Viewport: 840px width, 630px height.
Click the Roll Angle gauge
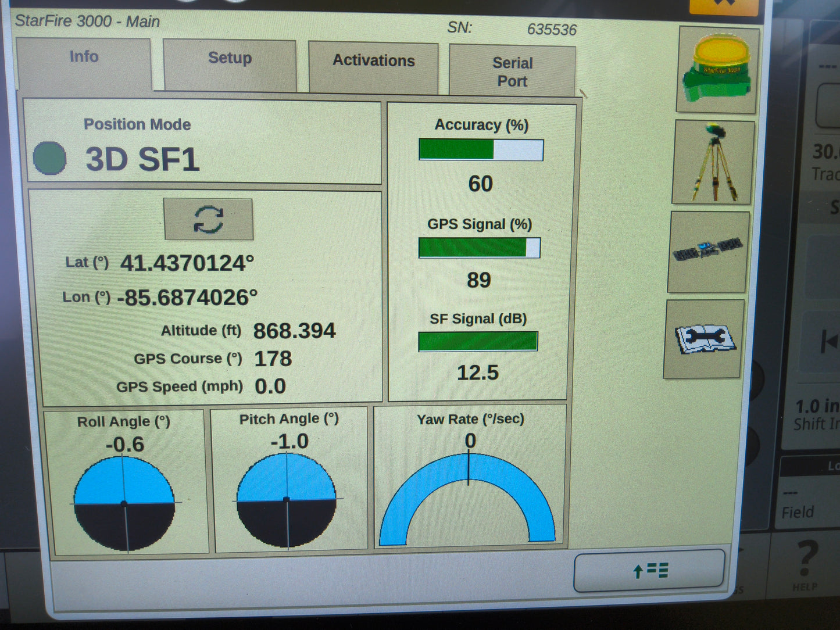(x=124, y=503)
